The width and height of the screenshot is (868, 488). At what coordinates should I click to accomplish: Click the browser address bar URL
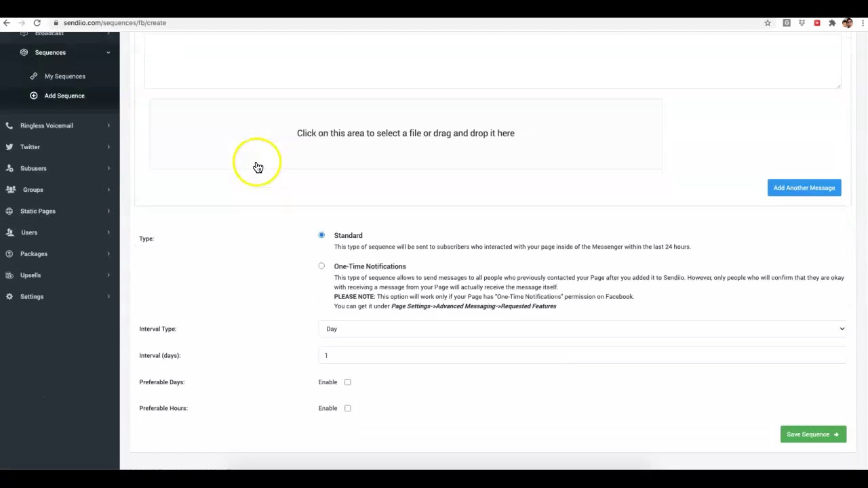click(115, 23)
